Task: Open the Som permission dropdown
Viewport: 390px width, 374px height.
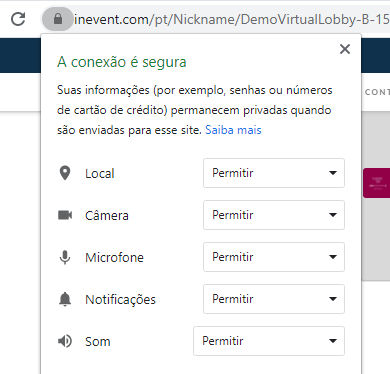Action: [x=269, y=341]
